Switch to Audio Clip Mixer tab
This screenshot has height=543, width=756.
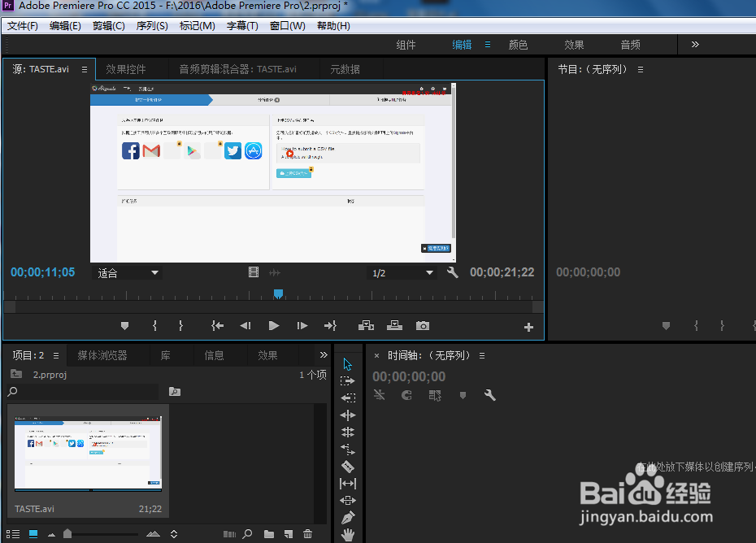pos(237,69)
